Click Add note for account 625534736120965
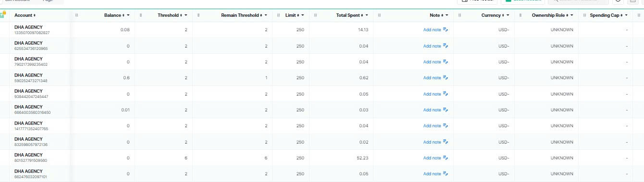The width and height of the screenshot is (644, 182). click(x=432, y=46)
